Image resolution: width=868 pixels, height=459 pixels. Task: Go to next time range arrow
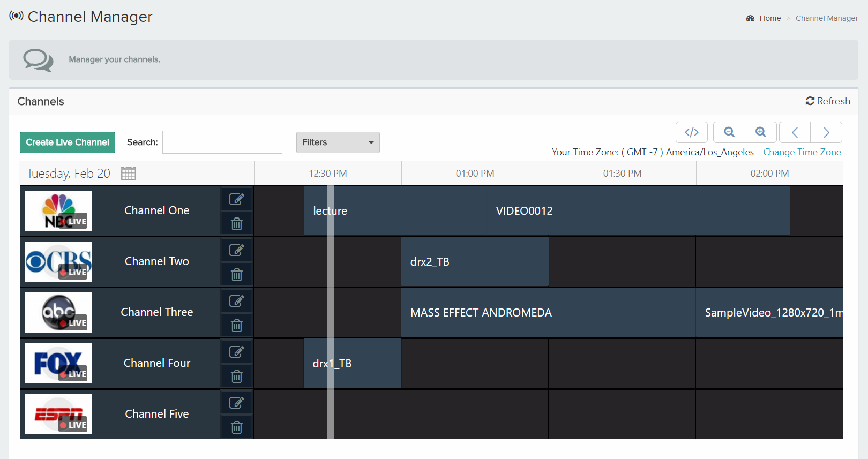pyautogui.click(x=826, y=132)
